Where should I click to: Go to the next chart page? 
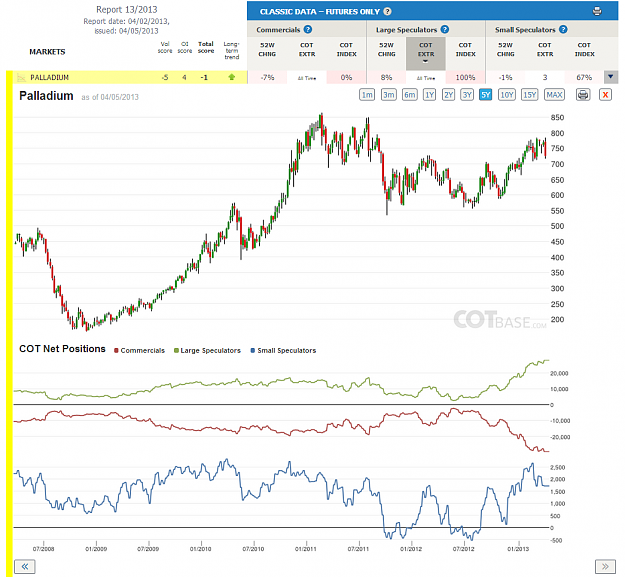point(605,566)
